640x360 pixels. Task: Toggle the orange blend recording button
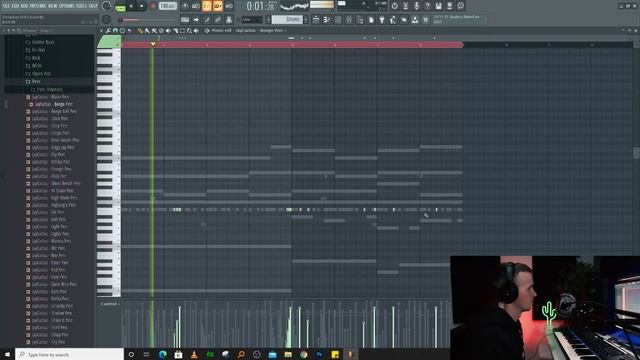[218, 6]
